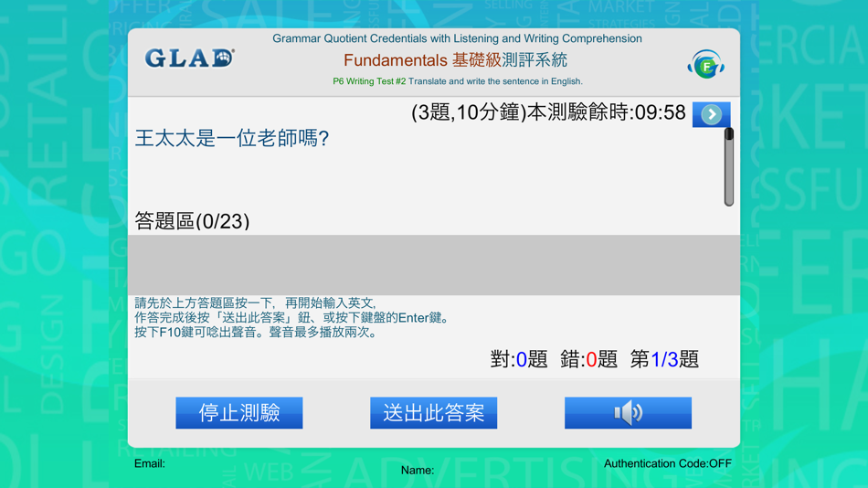Click the Name: label at bottom
Screen dimensions: 868x488
[x=418, y=471]
